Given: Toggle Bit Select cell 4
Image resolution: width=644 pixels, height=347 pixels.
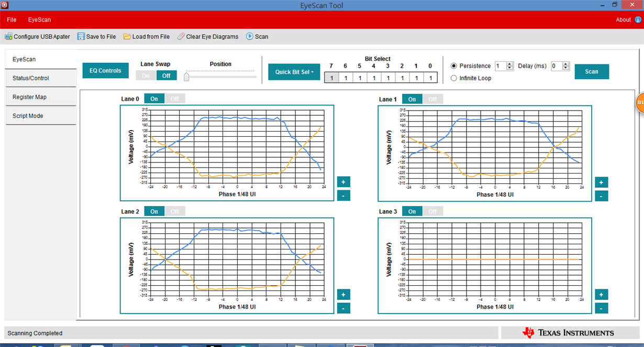Looking at the screenshot, I should coord(374,78).
